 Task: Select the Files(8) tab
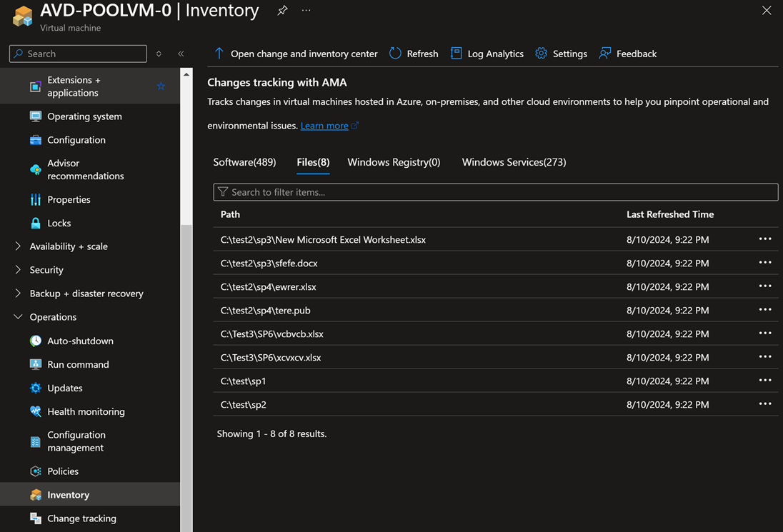[313, 162]
